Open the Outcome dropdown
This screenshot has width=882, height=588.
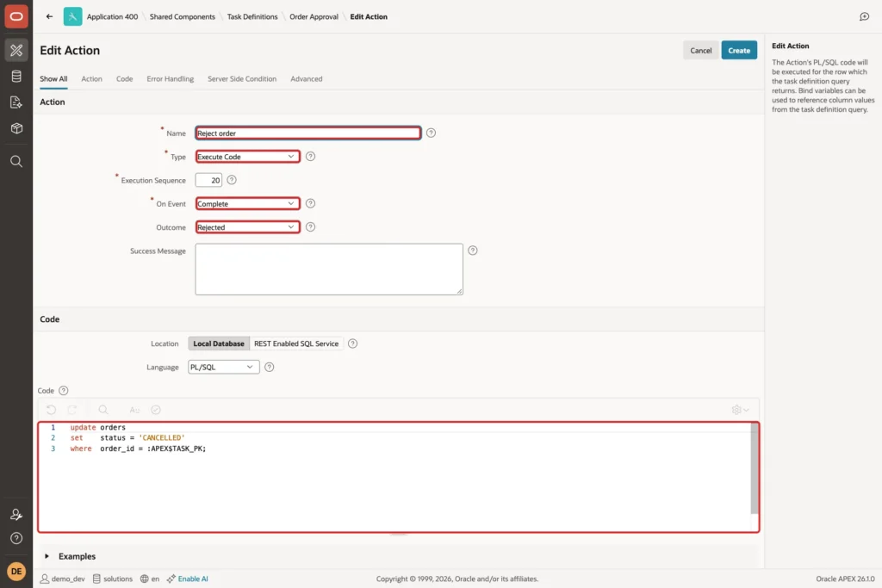[x=247, y=227]
